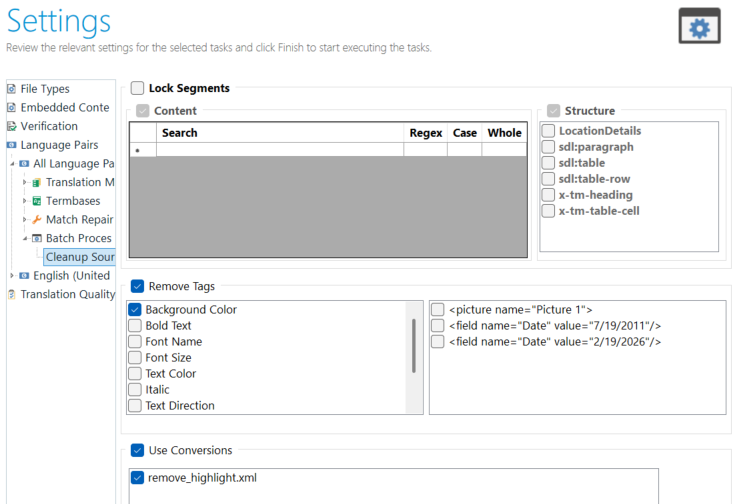Image resolution: width=737 pixels, height=504 pixels.
Task: Check the Font Name option
Action: 135,342
